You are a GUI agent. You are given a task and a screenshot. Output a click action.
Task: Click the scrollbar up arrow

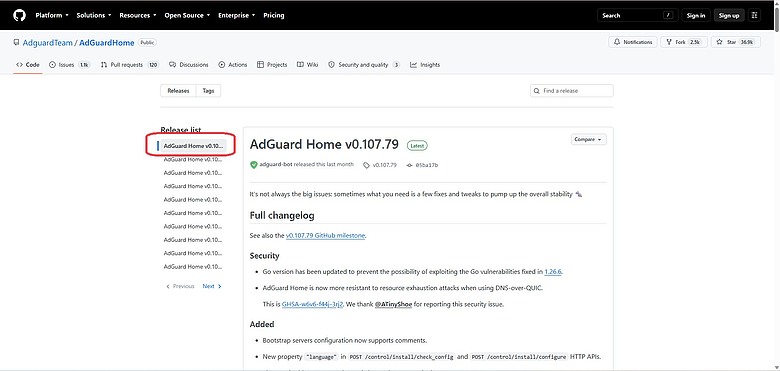777,3
